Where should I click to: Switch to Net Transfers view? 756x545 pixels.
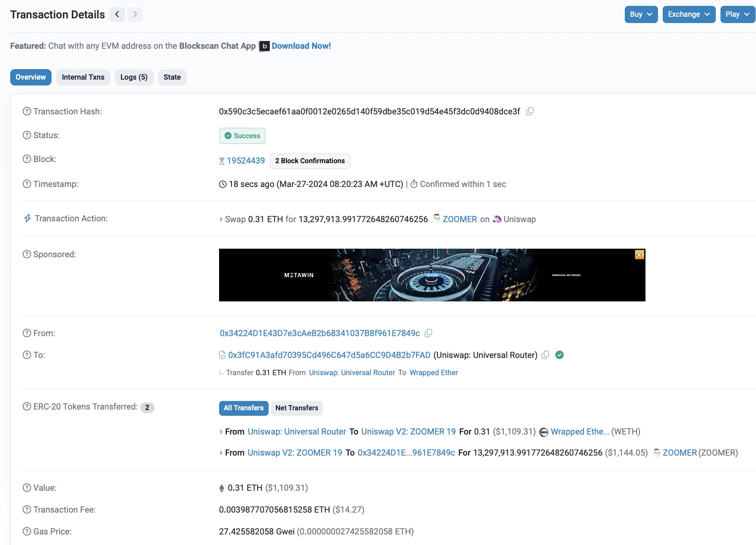297,408
